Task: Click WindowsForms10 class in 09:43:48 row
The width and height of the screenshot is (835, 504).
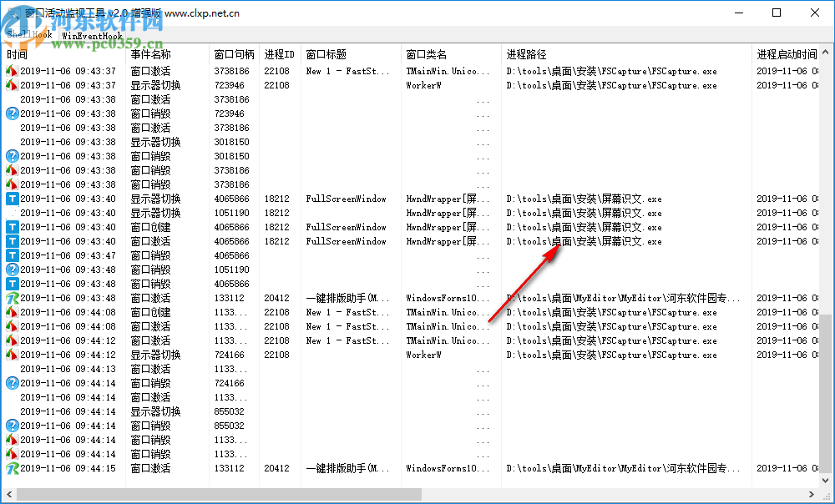Action: 448,298
